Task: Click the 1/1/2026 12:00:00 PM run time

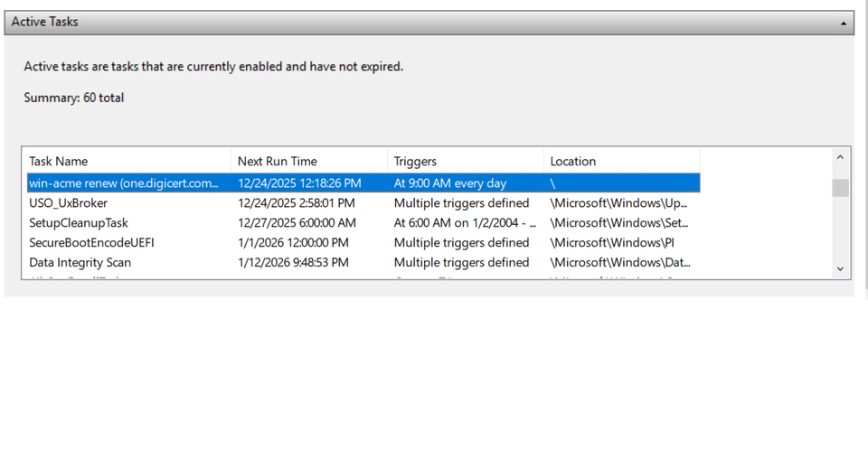Action: click(292, 242)
